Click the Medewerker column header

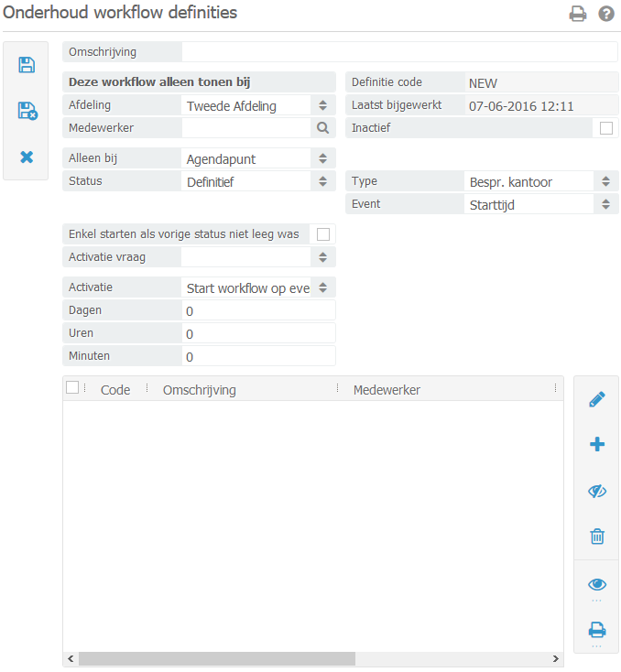pos(387,390)
